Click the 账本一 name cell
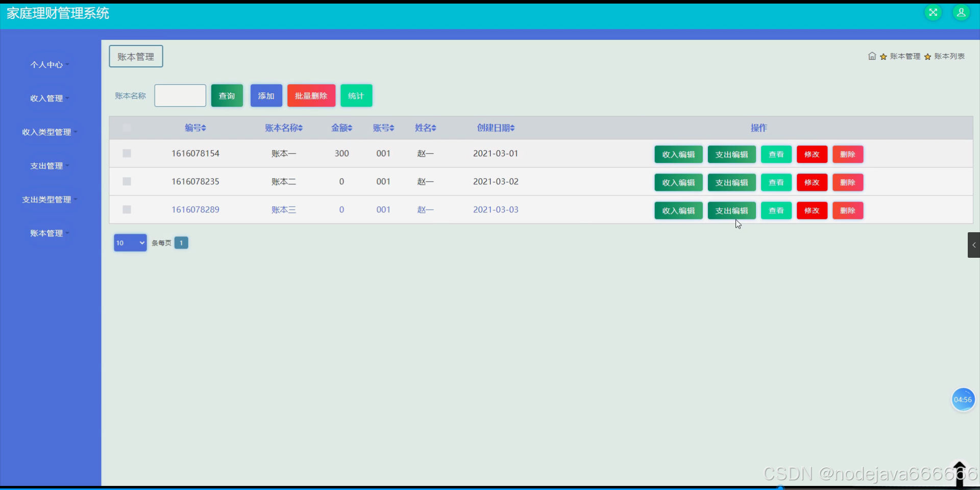The height and width of the screenshot is (490, 980). (x=284, y=153)
